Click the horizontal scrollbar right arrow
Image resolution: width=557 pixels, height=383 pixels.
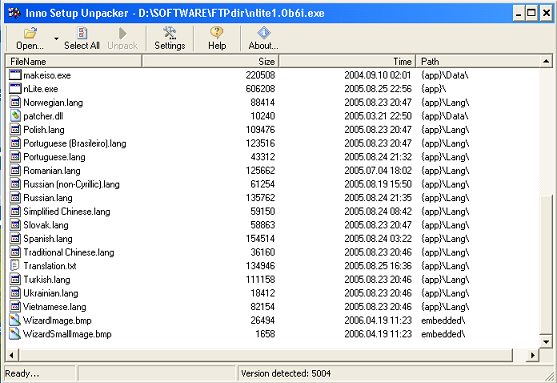tap(532, 355)
